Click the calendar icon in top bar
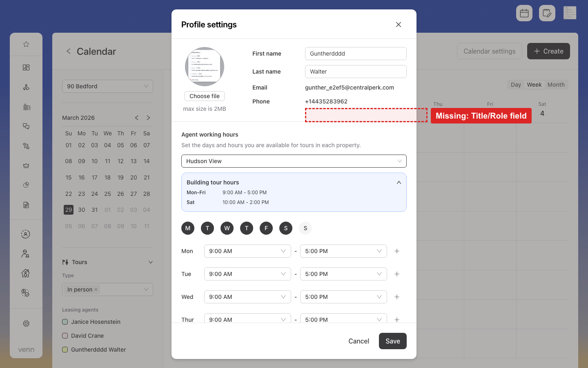The image size is (588, 368). click(524, 13)
